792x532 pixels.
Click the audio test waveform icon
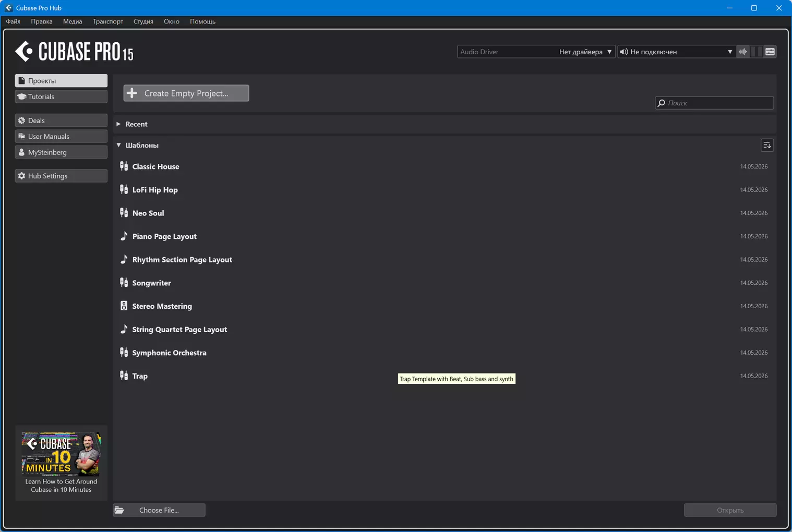click(743, 52)
